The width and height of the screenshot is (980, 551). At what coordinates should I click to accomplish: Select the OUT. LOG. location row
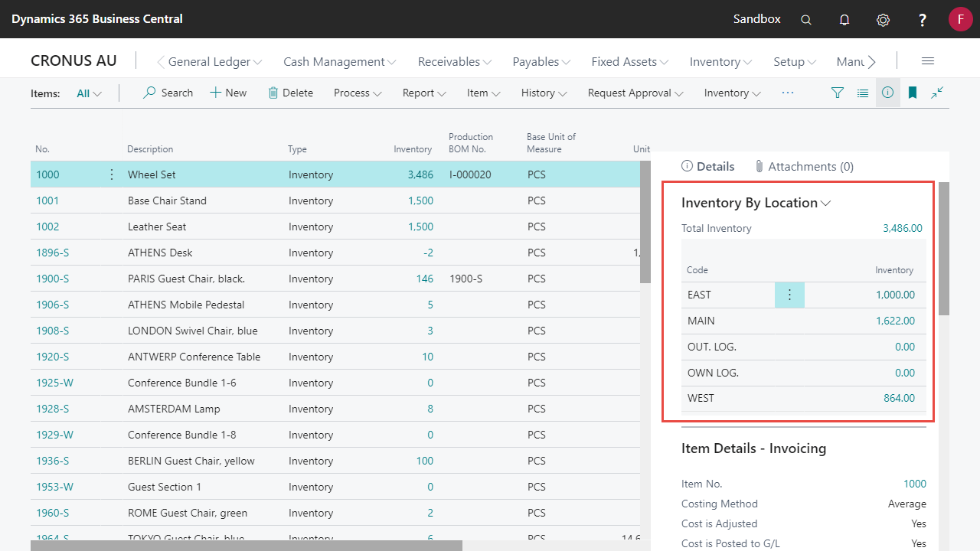coord(803,347)
